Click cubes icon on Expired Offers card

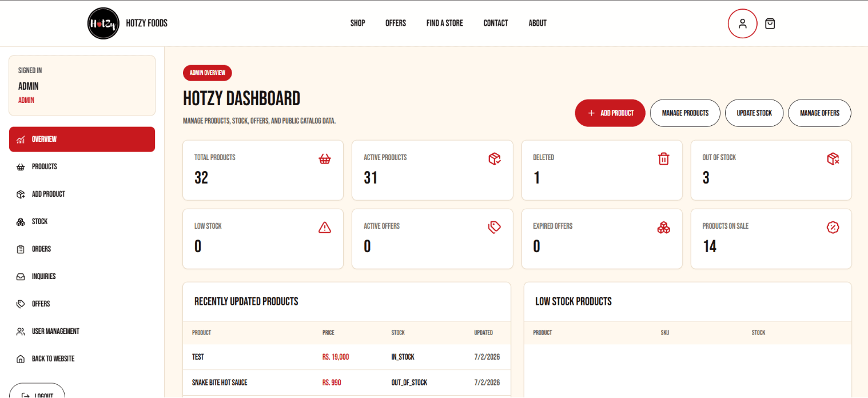coord(663,228)
